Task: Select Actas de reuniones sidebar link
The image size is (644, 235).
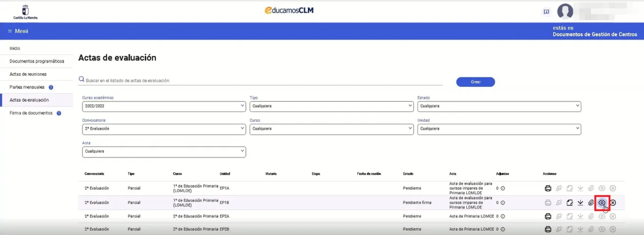Action: 28,74
